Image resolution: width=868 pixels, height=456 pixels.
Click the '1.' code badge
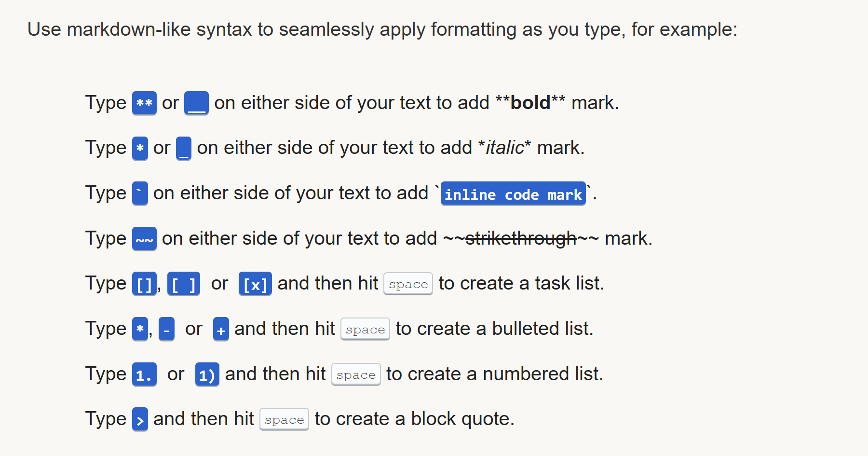point(144,374)
